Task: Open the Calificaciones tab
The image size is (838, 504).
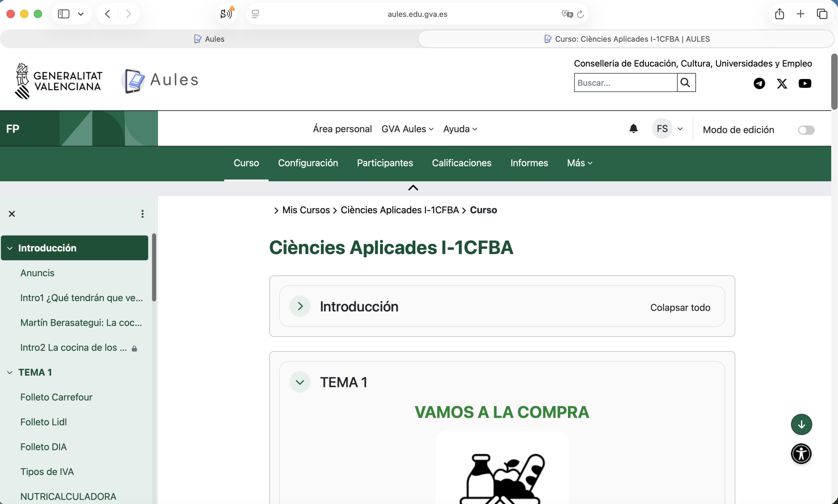Action: pyautogui.click(x=461, y=163)
